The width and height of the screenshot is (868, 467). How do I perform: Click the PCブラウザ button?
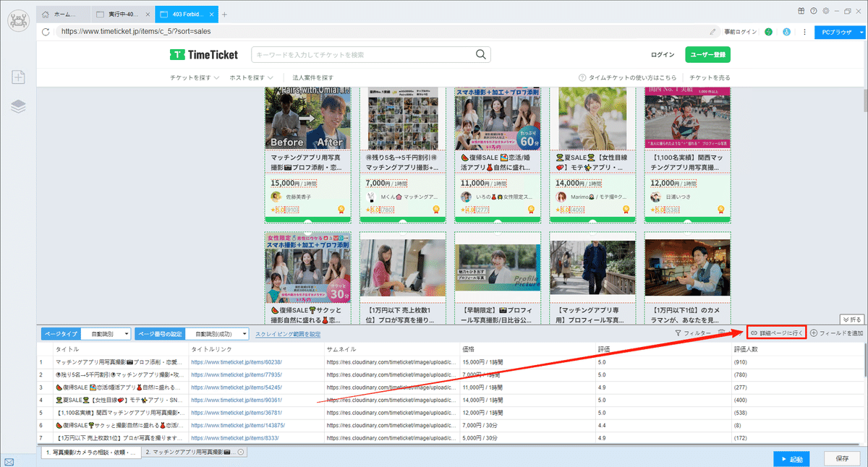coord(840,32)
